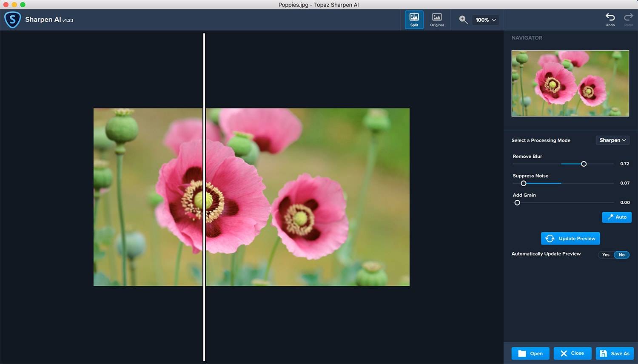Keep Automatically Update Preview on No
638x364 pixels.
click(x=621, y=255)
